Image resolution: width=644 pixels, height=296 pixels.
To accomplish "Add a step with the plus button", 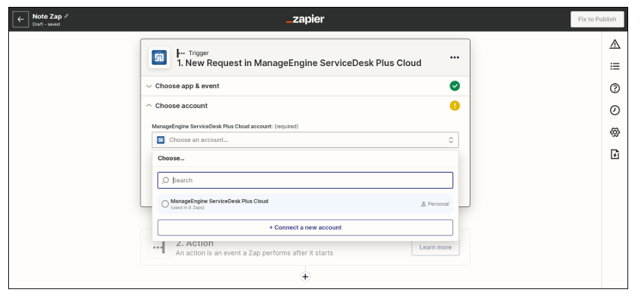I will tap(304, 277).
